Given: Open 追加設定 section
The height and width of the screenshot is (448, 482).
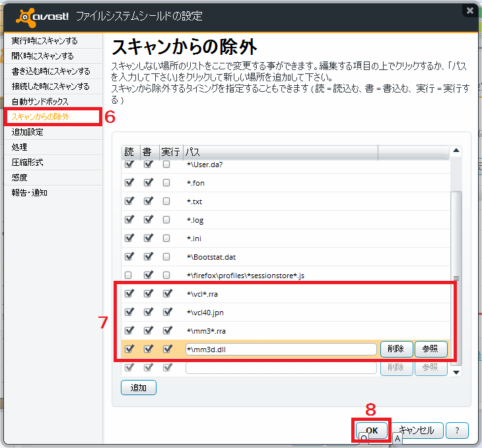Looking at the screenshot, I should pyautogui.click(x=27, y=132).
